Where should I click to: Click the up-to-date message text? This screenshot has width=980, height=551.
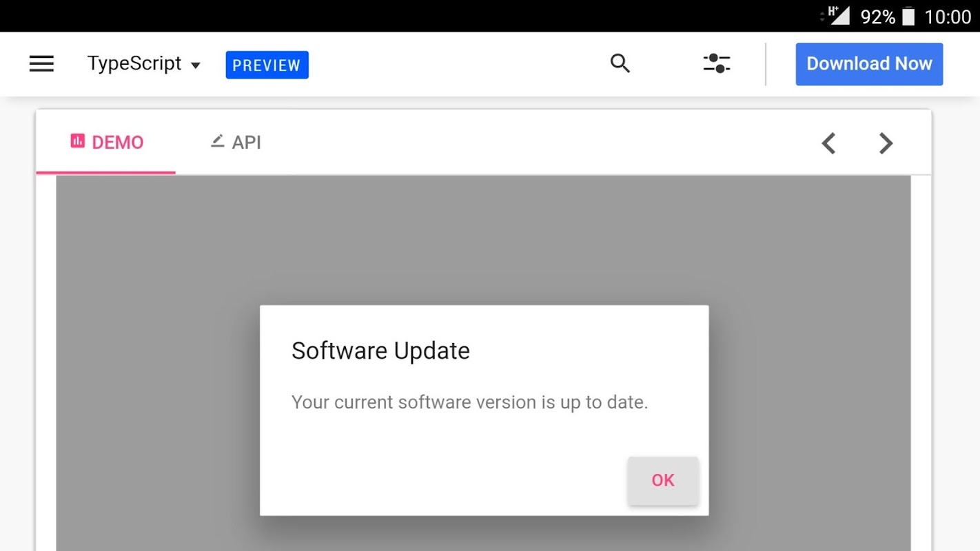click(470, 402)
